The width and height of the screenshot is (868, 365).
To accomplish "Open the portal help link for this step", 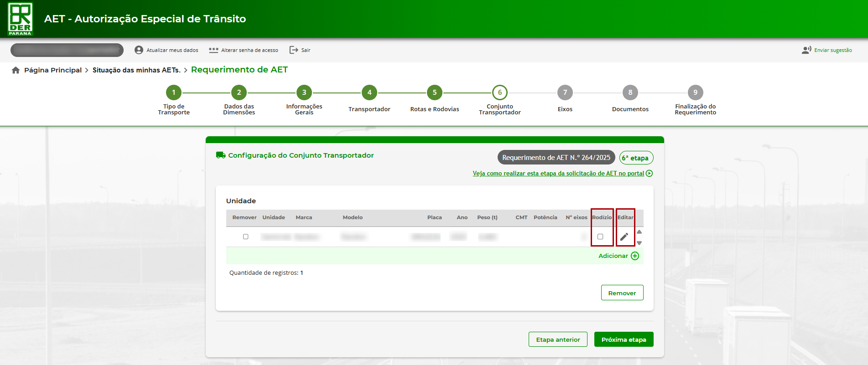I will [558, 174].
